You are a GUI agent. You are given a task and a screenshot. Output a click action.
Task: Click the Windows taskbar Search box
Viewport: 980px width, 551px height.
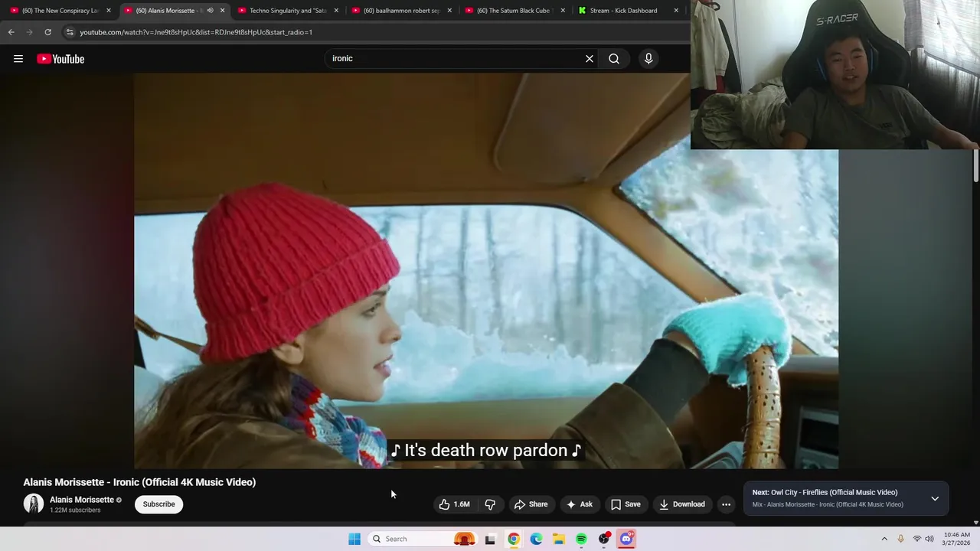click(423, 539)
